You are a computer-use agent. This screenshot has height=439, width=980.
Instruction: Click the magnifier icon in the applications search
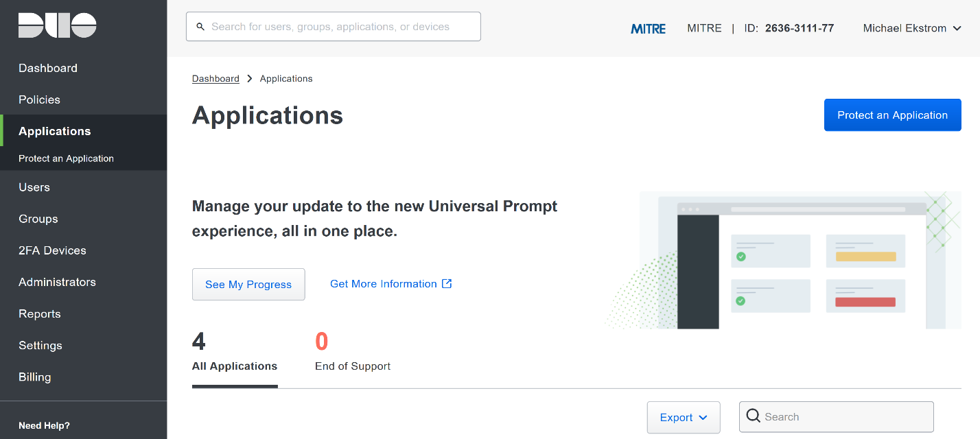point(753,416)
